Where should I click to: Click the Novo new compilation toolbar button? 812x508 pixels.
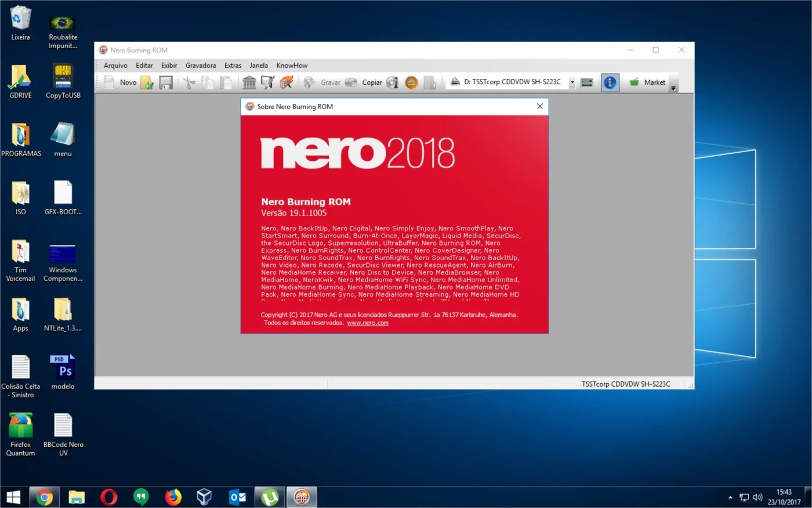[x=120, y=82]
